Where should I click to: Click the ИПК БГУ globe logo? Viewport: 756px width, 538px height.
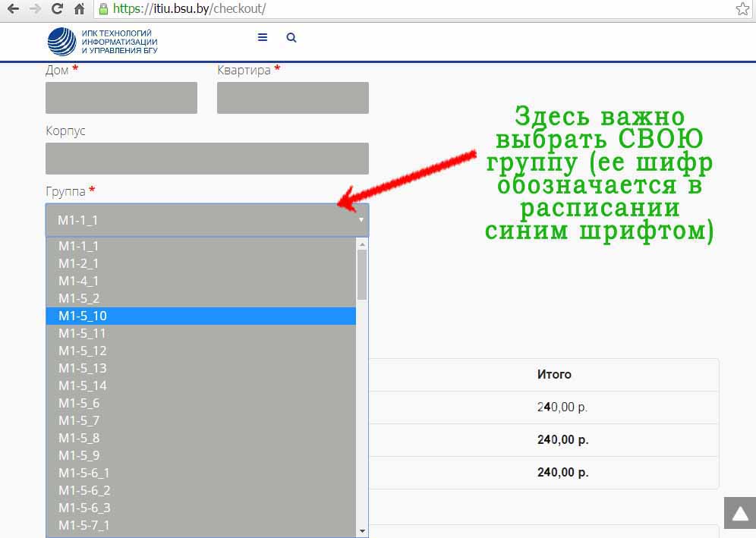coord(61,42)
